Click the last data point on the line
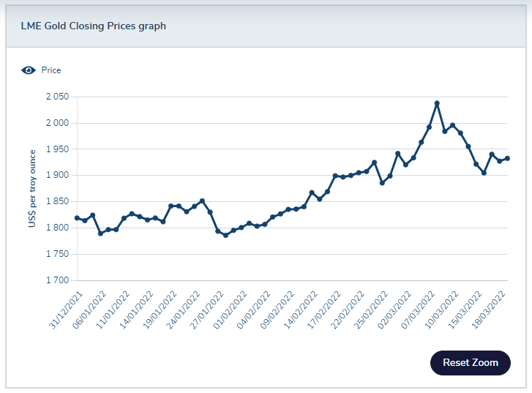532x393 pixels. (x=507, y=158)
